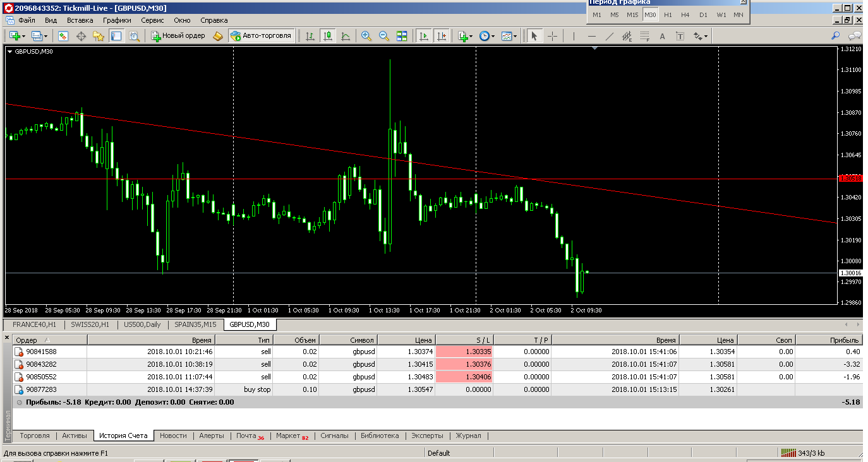Zoom out of the chart
The height and width of the screenshot is (462, 868).
383,36
